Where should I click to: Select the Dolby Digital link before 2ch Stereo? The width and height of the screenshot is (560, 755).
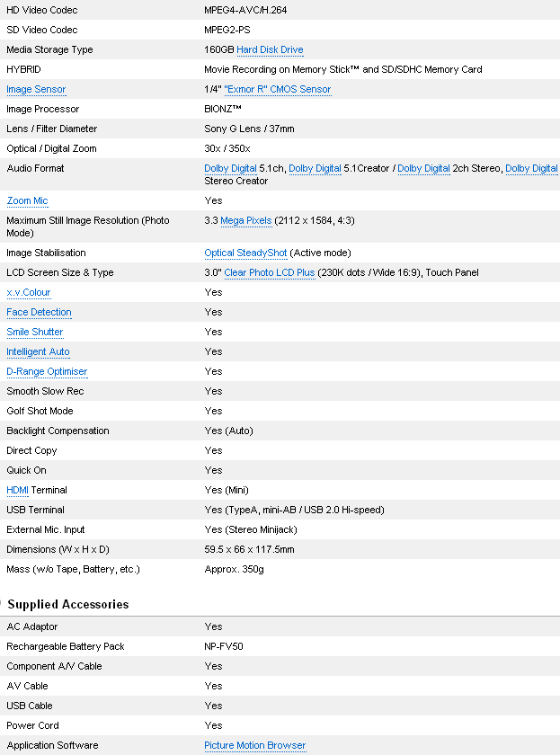click(x=423, y=168)
